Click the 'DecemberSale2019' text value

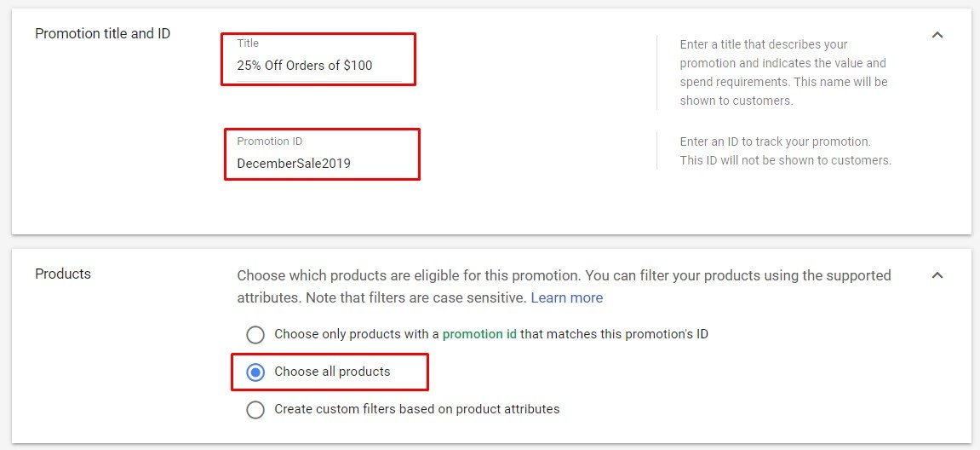tap(294, 163)
